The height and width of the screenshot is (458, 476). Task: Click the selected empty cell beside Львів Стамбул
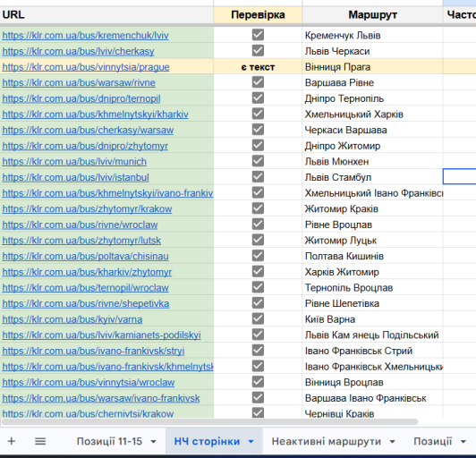click(460, 176)
